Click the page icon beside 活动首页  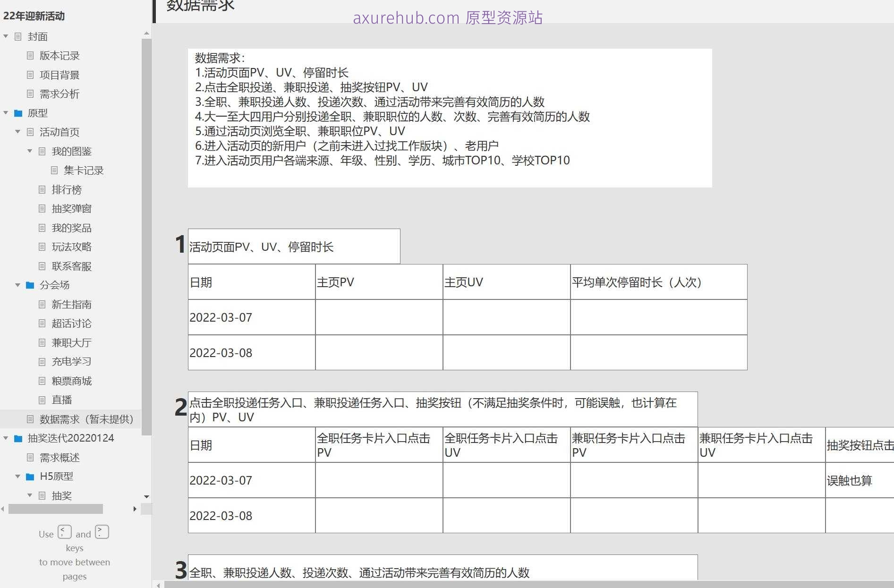[x=30, y=132]
